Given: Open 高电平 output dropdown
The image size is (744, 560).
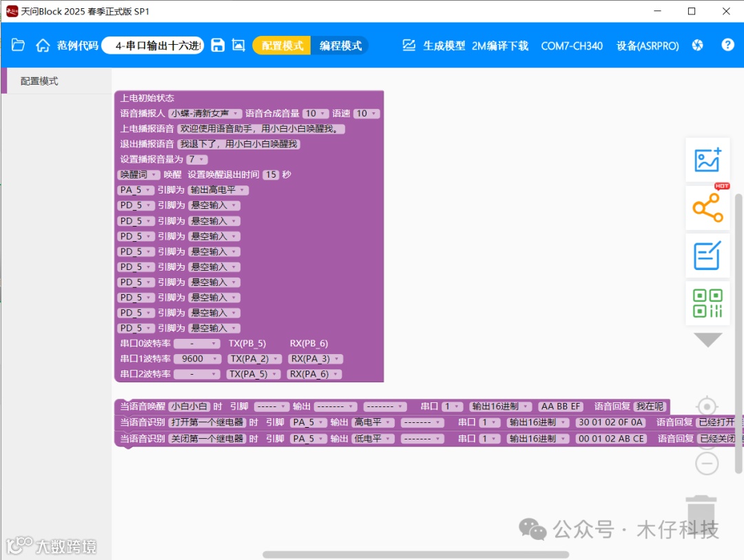Looking at the screenshot, I should click(373, 422).
